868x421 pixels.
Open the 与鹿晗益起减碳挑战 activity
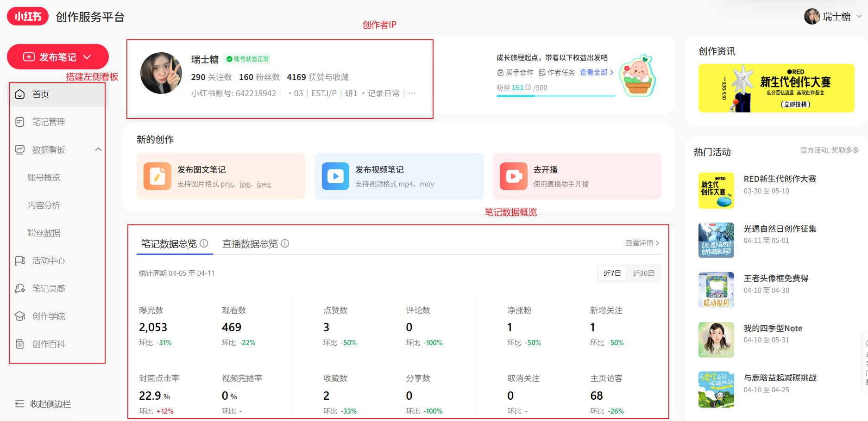(780, 378)
